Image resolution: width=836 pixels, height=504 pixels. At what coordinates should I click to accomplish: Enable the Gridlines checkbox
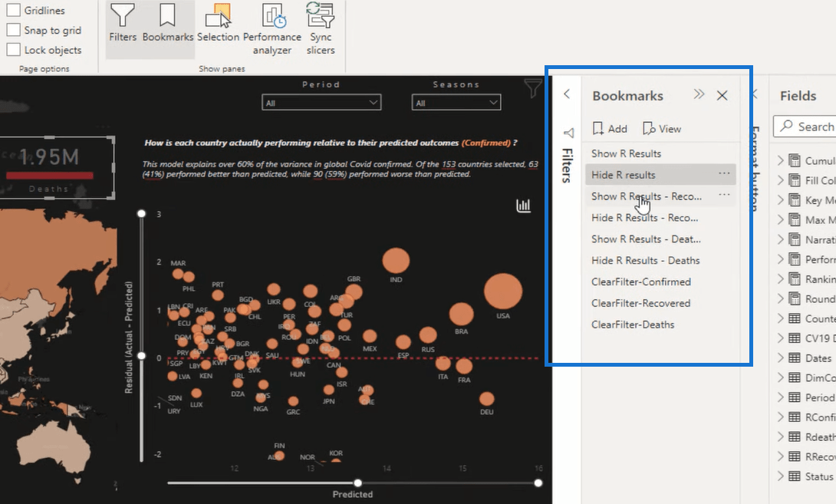click(13, 10)
